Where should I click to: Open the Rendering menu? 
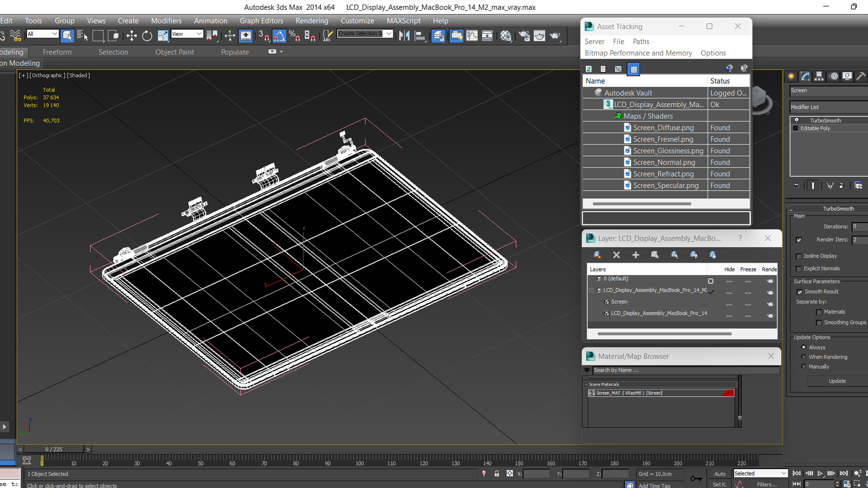point(312,21)
